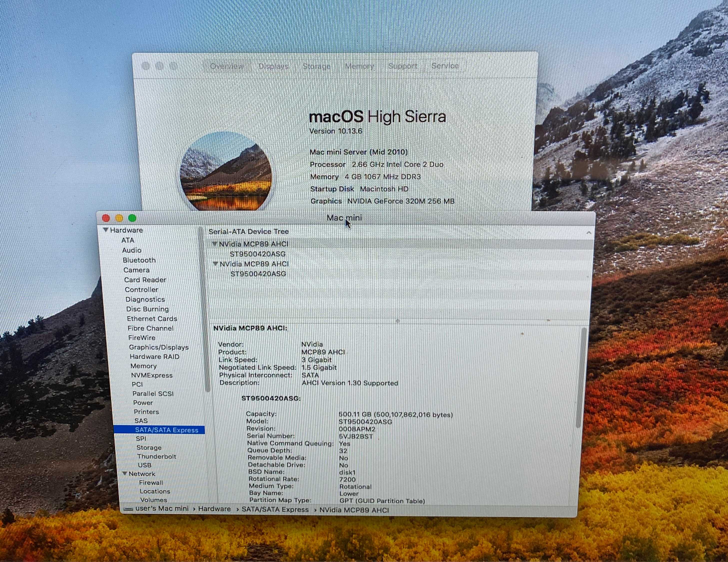Click NVidia MCP89 AHCI breadcrumb in path bar
Screen dimensions: 728x562
[354, 510]
